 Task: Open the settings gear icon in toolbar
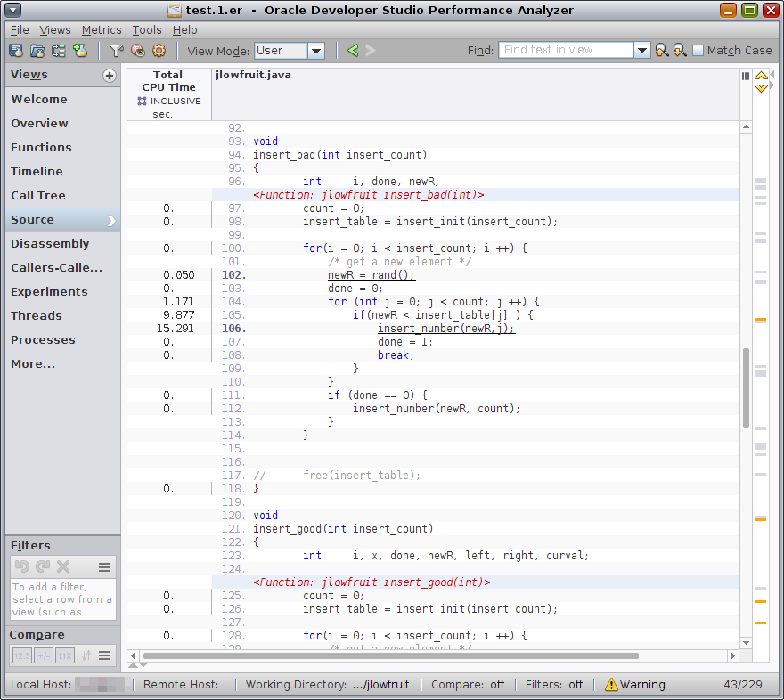[x=159, y=51]
